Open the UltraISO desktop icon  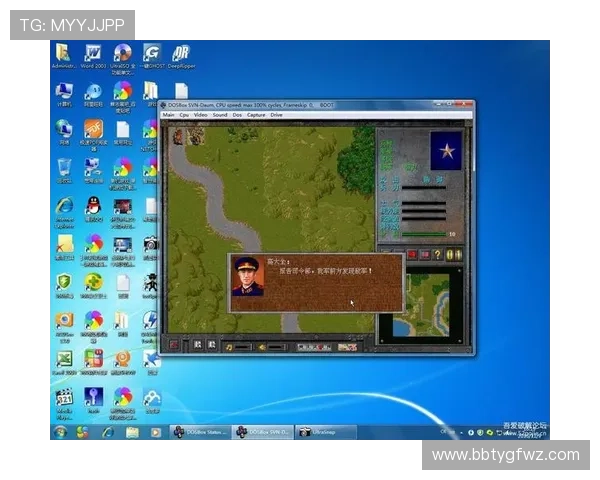pyautogui.click(x=122, y=55)
